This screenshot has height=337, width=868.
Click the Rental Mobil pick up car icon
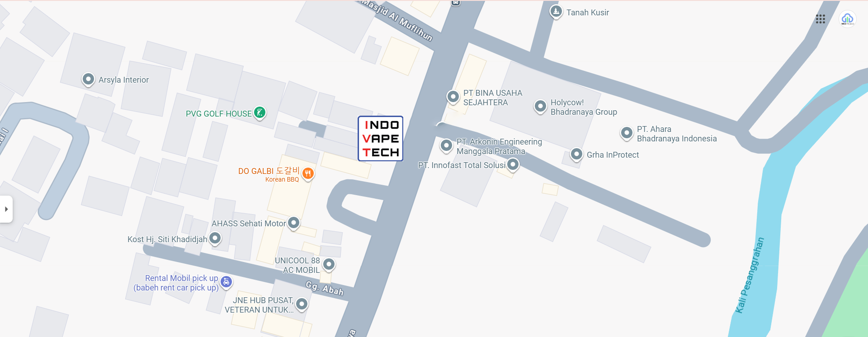[226, 282]
